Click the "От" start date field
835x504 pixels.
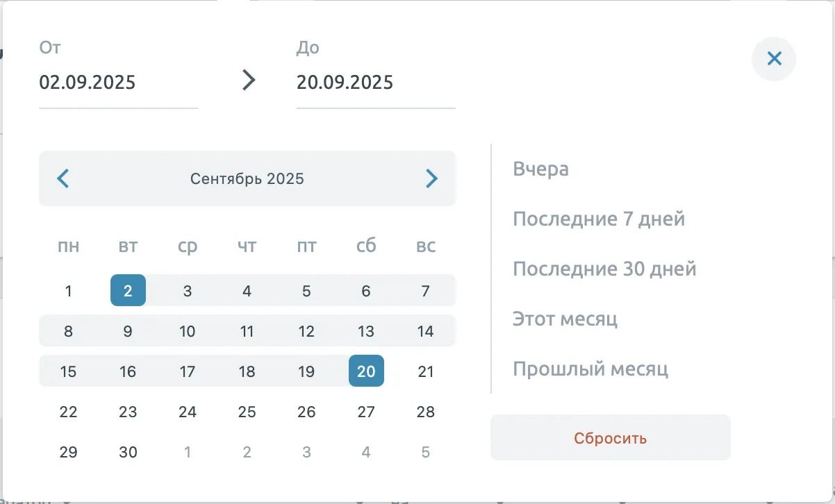coord(117,83)
